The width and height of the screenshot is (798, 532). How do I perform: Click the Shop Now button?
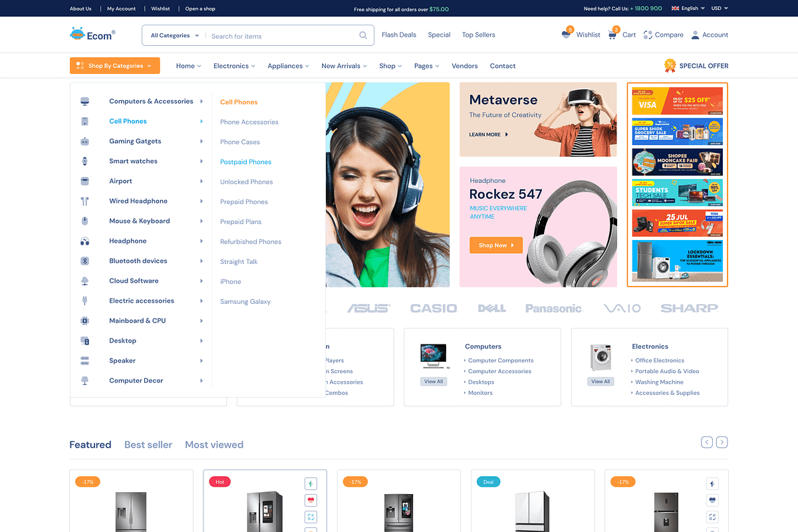pyautogui.click(x=496, y=245)
